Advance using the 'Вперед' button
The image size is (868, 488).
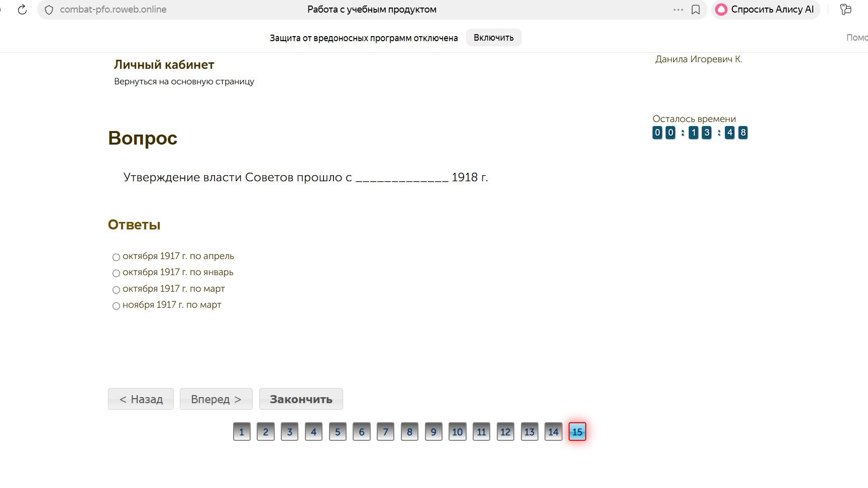coord(216,399)
